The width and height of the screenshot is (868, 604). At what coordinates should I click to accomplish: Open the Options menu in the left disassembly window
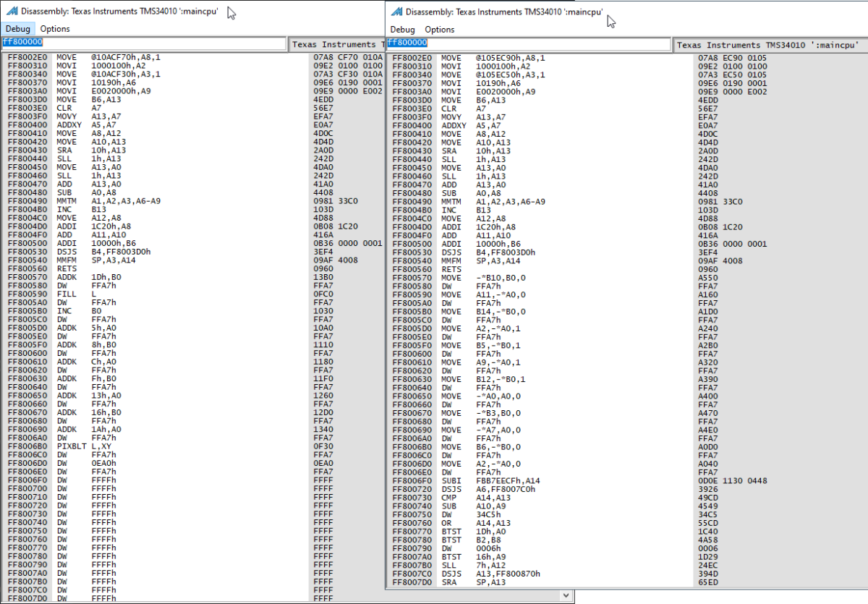click(x=55, y=29)
